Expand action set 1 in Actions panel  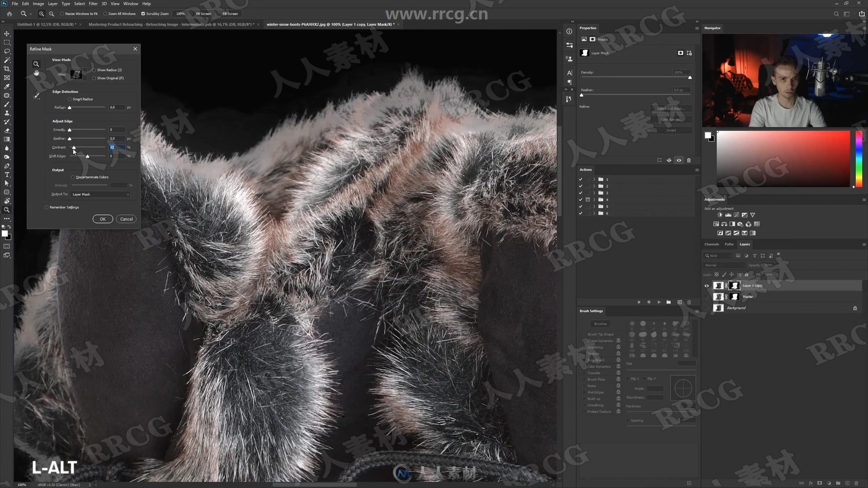tap(594, 179)
